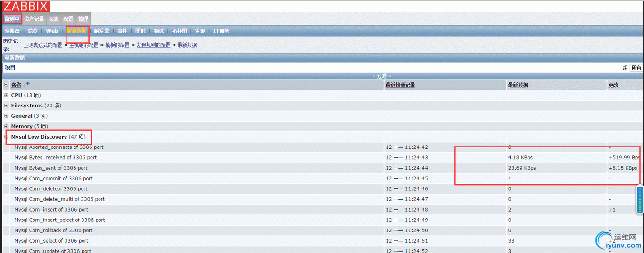Viewport: 644px width, 253px height.
Task: Click the 23.69 KBps value
Action: pyautogui.click(x=522, y=168)
